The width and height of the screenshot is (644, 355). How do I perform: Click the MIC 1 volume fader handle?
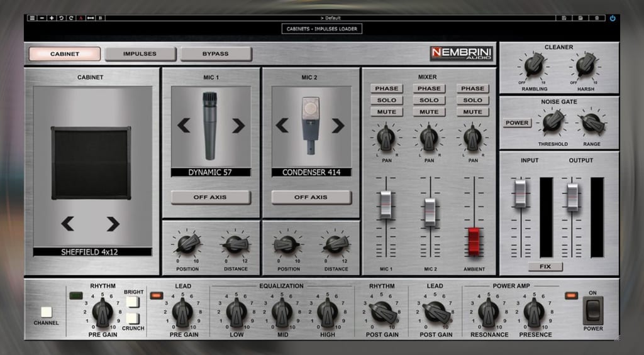click(x=386, y=204)
